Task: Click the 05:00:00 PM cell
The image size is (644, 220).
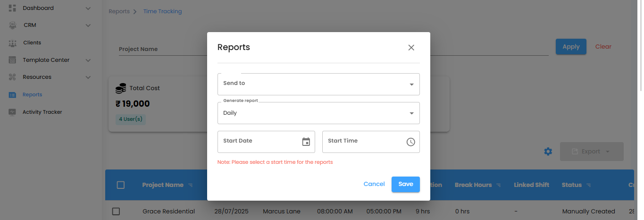Action: pos(384,212)
